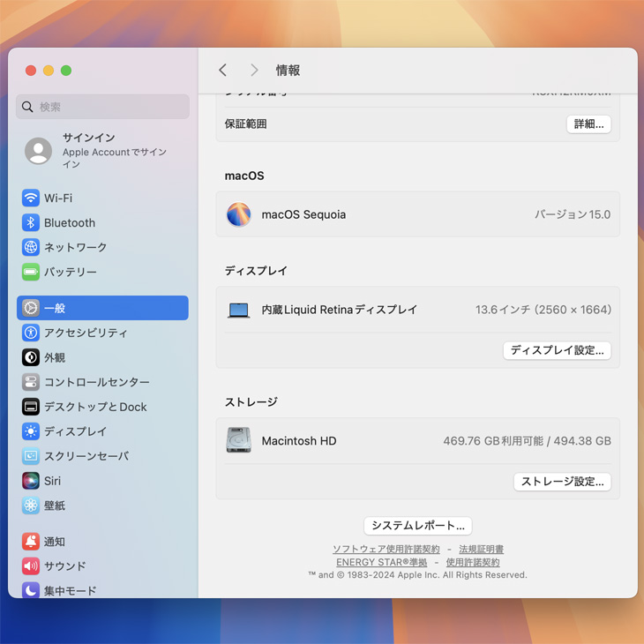This screenshot has width=644, height=644.
Task: Select 一般 in the sidebar
Action: pyautogui.click(x=102, y=308)
